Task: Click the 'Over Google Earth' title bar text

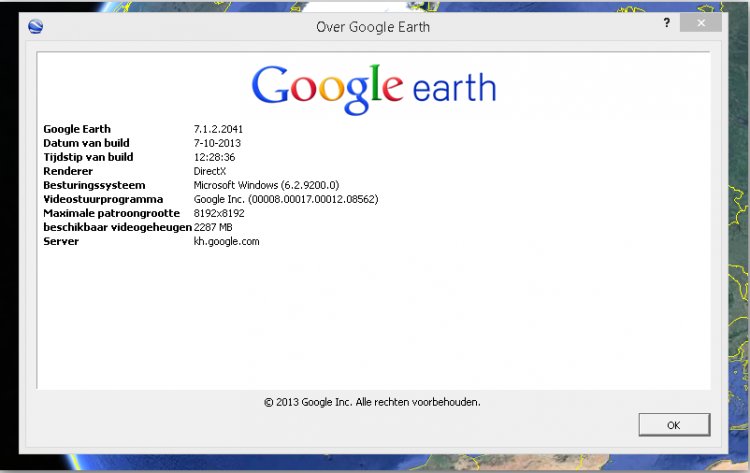Action: pos(373,27)
